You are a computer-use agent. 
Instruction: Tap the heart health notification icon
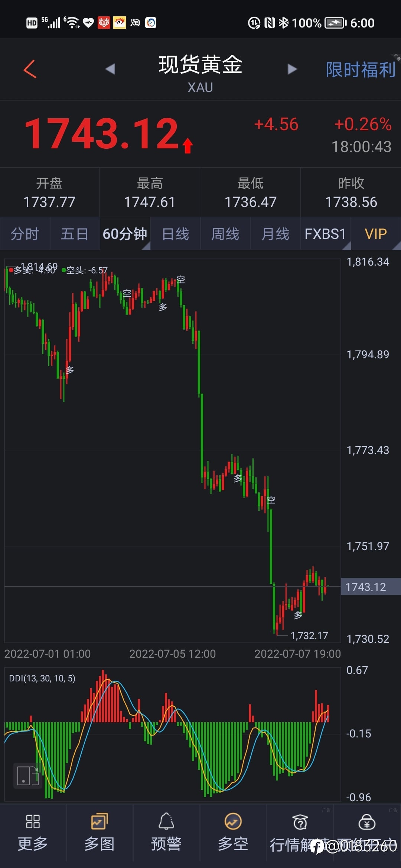coord(88,23)
